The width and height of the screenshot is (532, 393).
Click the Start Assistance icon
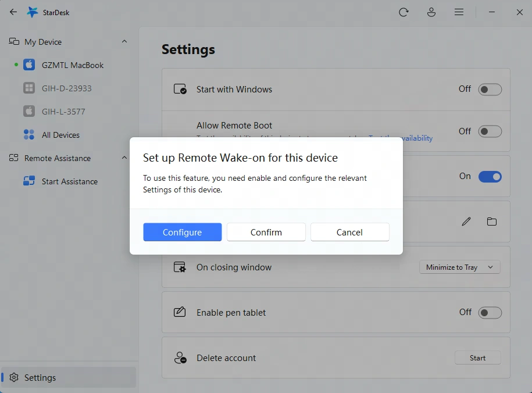coord(29,181)
